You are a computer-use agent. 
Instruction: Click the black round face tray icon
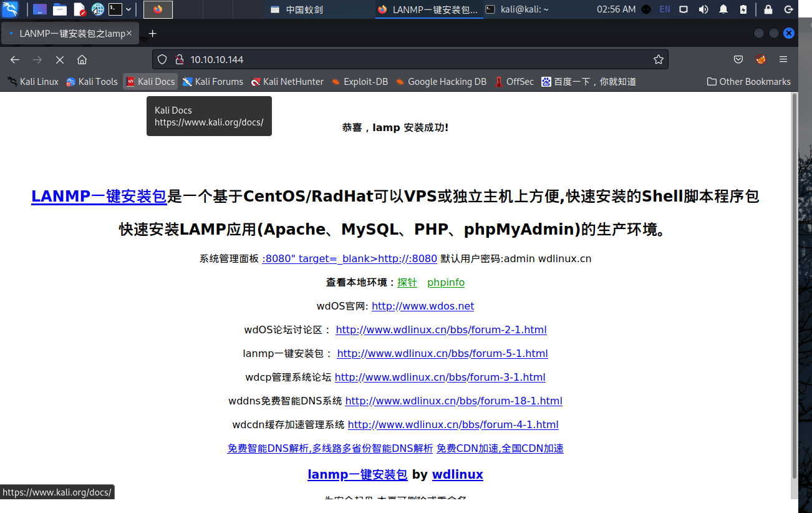point(646,9)
